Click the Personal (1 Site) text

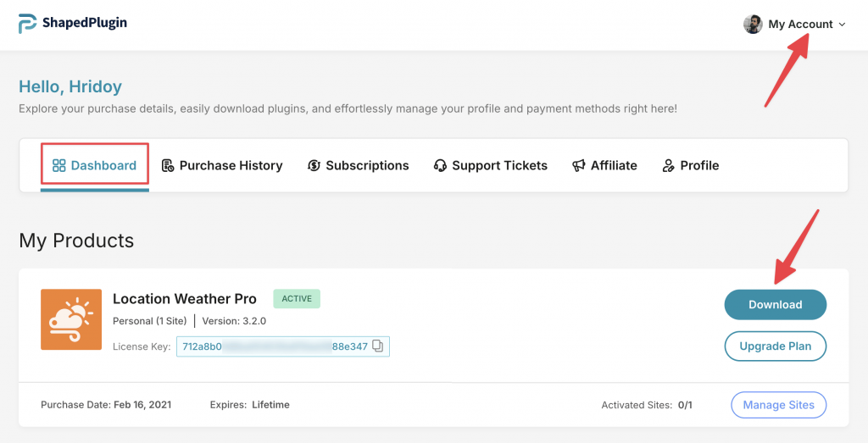point(150,321)
